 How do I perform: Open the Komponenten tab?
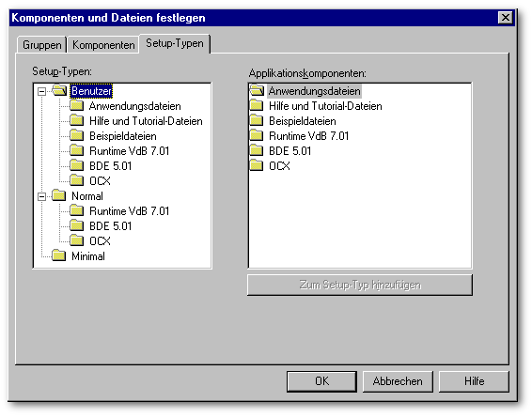point(103,45)
